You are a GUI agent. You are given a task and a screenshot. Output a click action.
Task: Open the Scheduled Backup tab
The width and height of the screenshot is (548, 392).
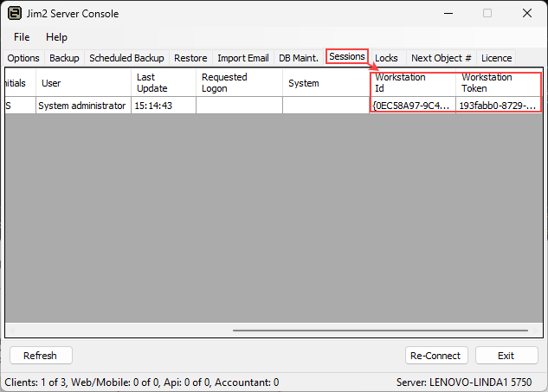click(126, 58)
